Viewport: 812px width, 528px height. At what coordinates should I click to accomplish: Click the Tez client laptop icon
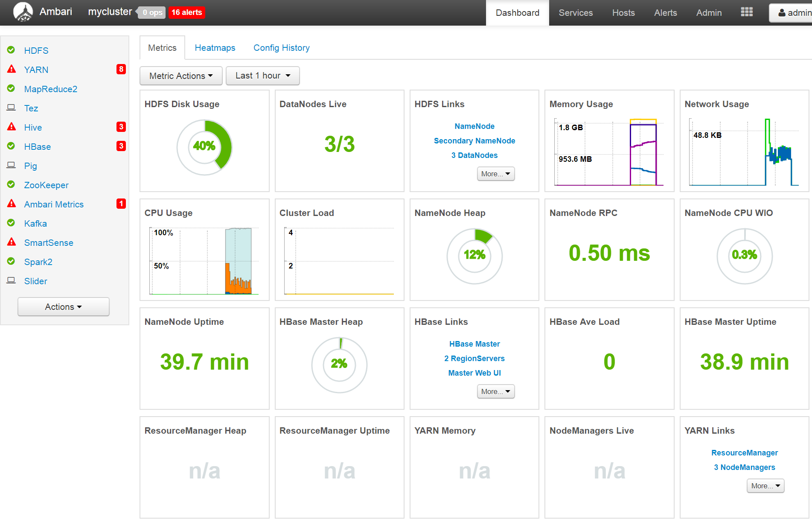tap(11, 108)
